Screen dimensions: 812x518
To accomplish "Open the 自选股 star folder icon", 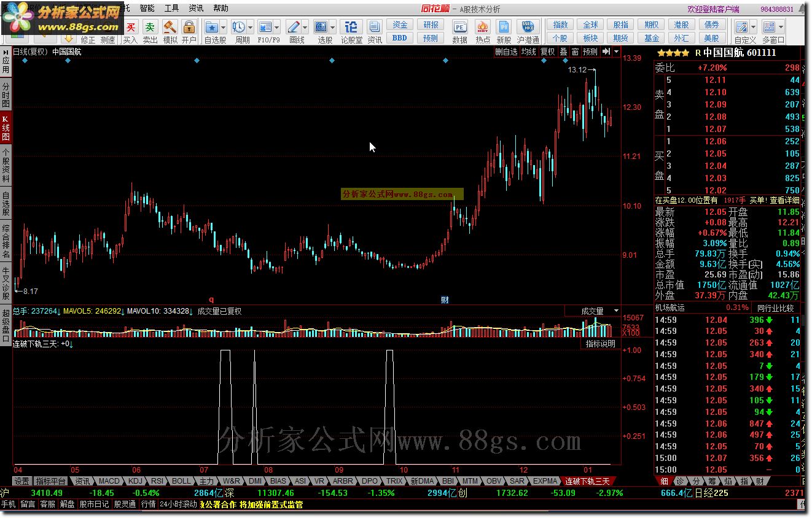I will 211,27.
